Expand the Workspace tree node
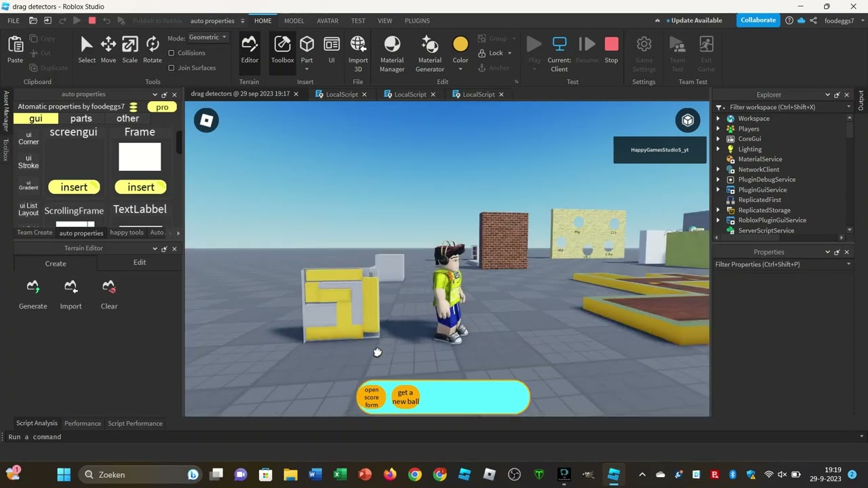This screenshot has height=488, width=868. pos(718,119)
